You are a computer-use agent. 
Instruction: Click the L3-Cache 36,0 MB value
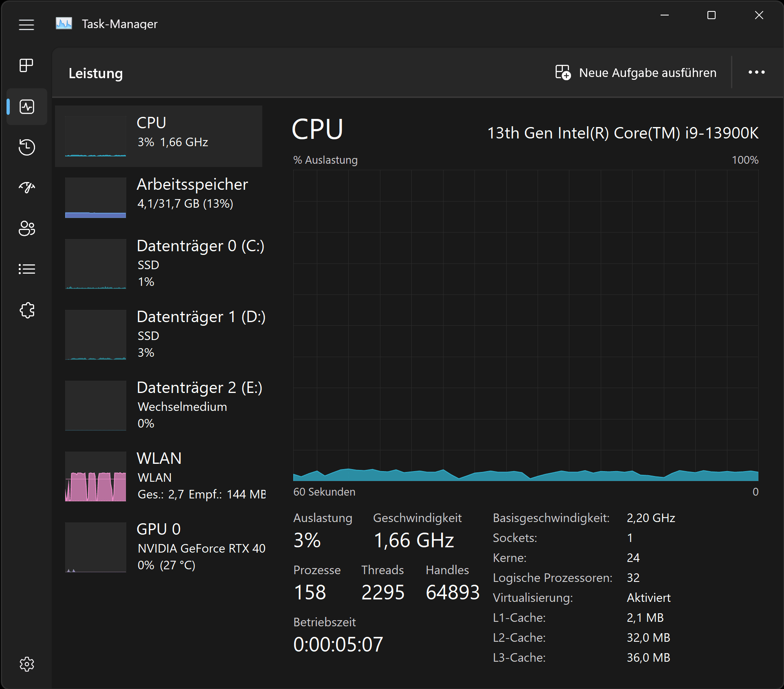coord(648,658)
